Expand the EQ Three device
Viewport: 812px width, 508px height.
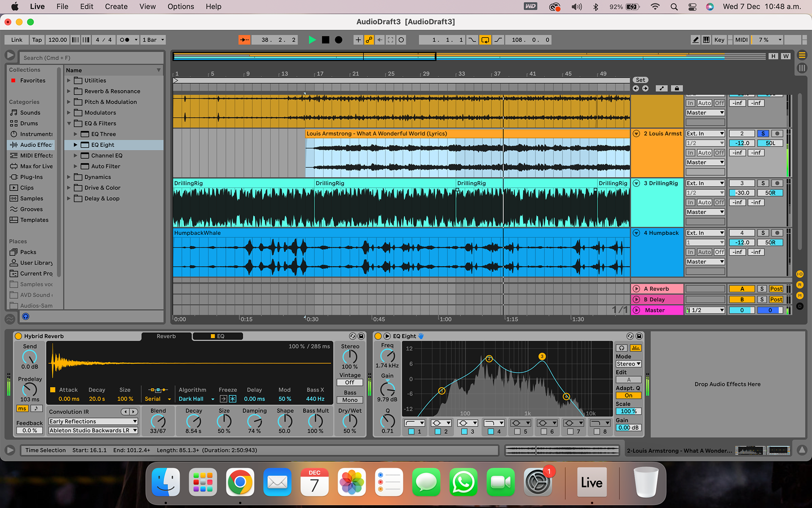coord(75,134)
